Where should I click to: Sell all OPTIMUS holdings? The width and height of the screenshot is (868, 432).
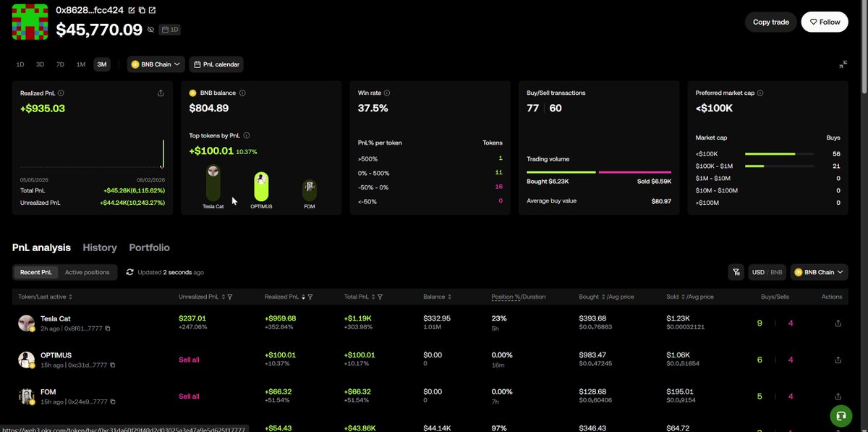(190, 360)
